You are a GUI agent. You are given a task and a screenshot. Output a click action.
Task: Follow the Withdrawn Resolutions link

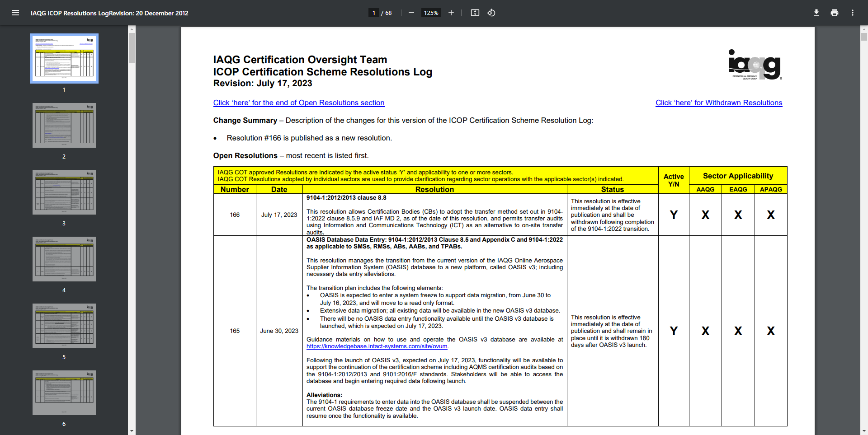coord(719,103)
